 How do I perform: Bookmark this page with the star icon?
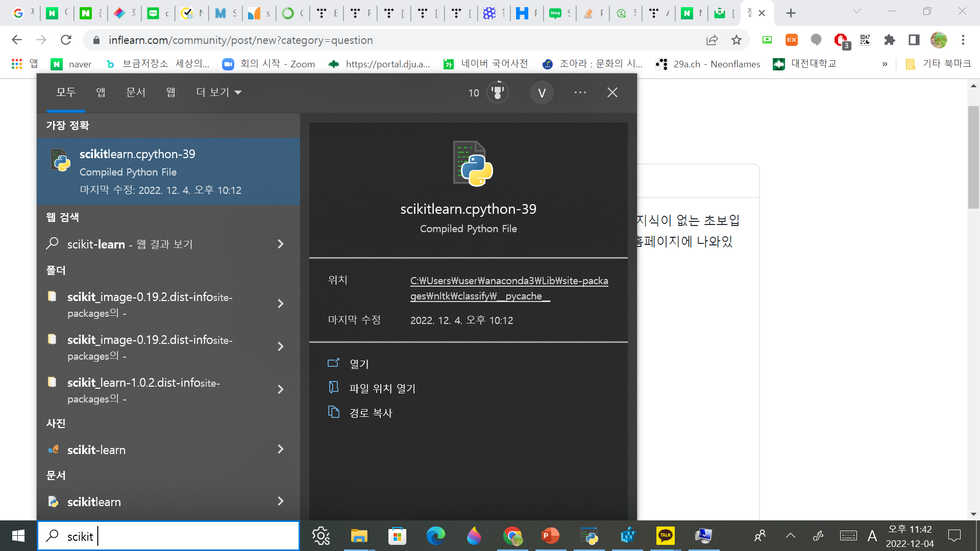point(736,40)
